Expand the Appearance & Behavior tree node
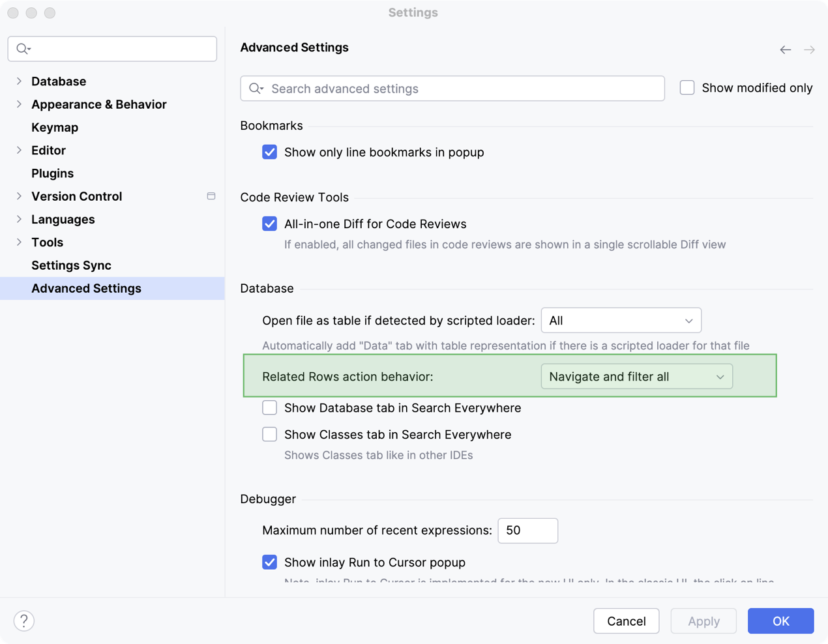This screenshot has width=828, height=644. tap(19, 104)
